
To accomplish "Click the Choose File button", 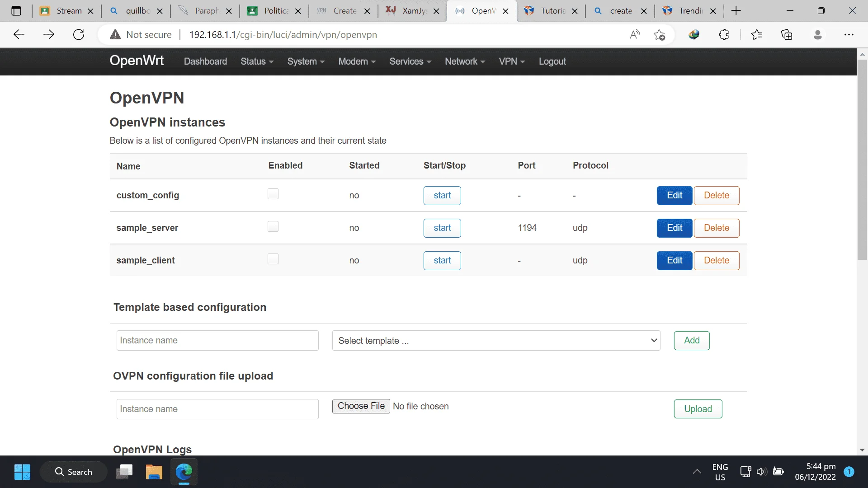I will point(361,406).
